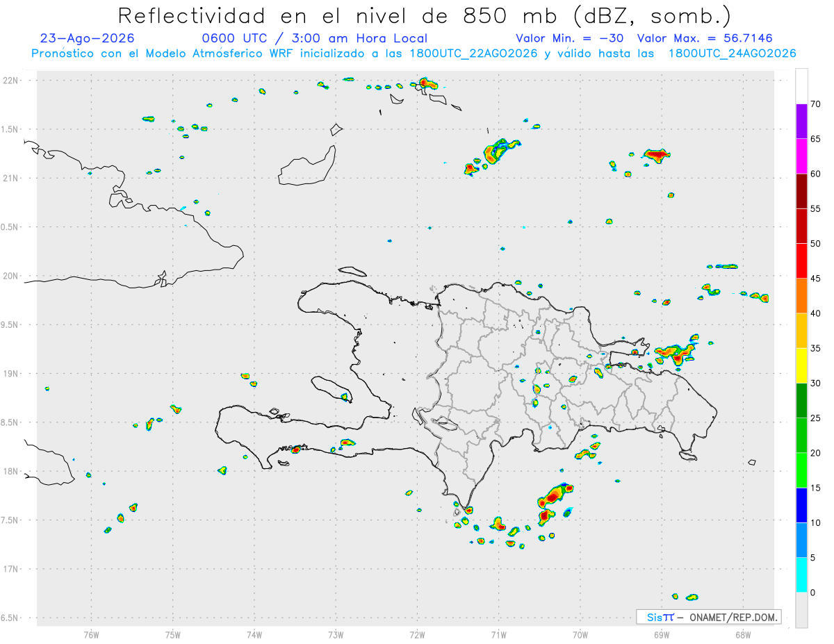This screenshot has width=834, height=644.
Task: Click the colorbar value label '30'
Action: (x=816, y=383)
